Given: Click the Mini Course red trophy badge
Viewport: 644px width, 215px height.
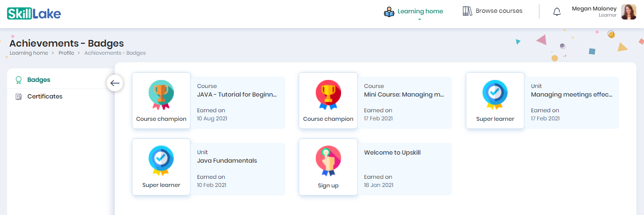Looking at the screenshot, I should [x=328, y=95].
